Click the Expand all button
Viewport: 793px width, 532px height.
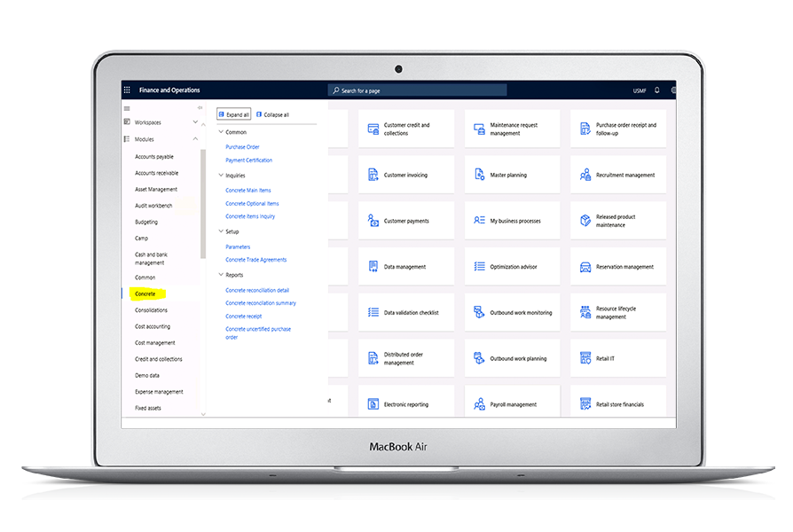[x=234, y=114]
